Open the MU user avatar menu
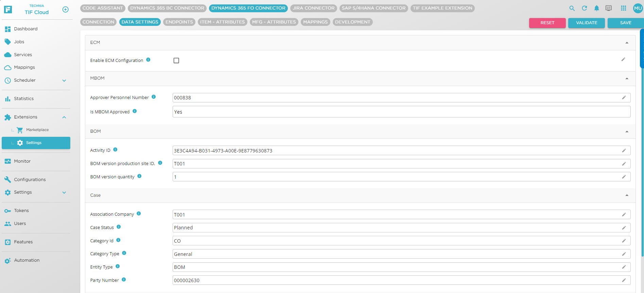This screenshot has height=293, width=644. coord(638,8)
